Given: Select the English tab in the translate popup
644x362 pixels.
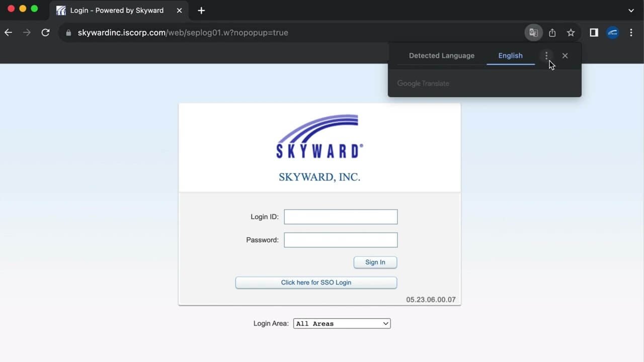Looking at the screenshot, I should point(510,55).
